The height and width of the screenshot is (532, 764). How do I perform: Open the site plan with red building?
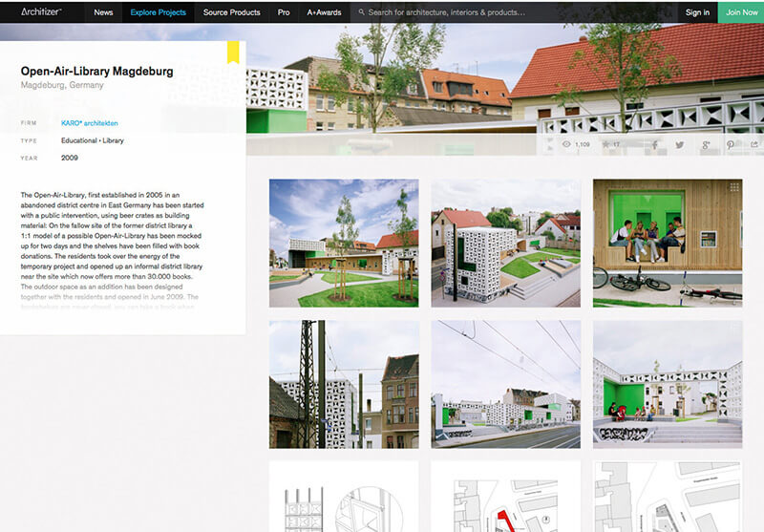[506, 497]
